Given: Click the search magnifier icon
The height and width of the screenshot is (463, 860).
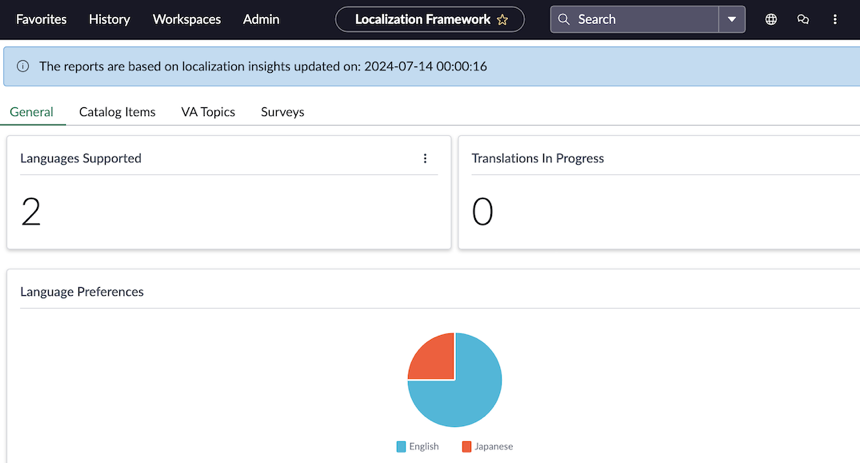Looking at the screenshot, I should (x=563, y=19).
